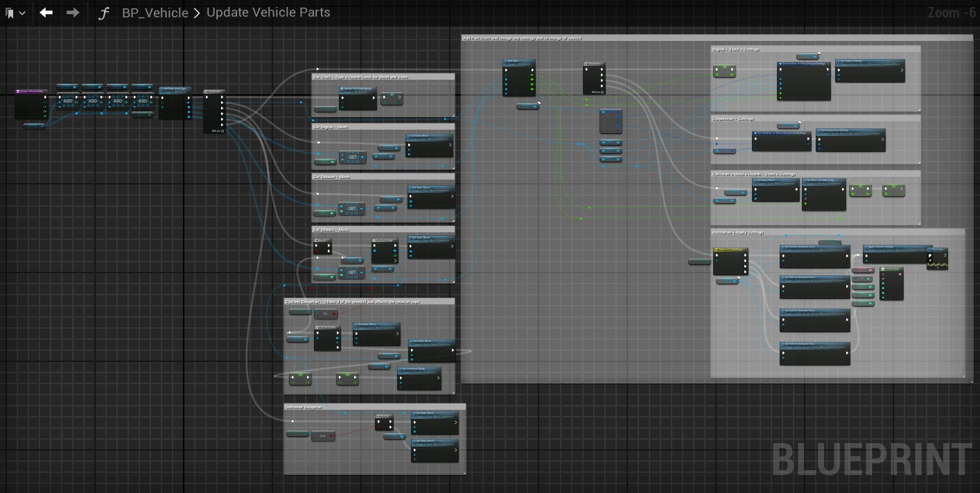Select the Format Text node
Viewport: 980px width, 493px height.
pos(892,284)
